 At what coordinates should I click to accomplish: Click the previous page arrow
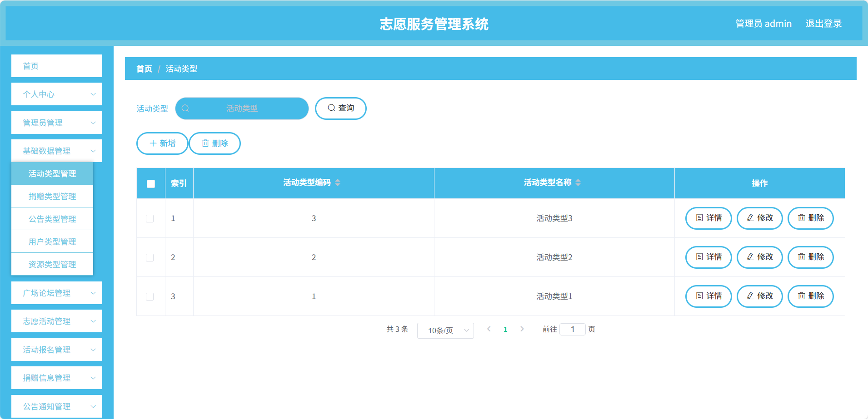(x=489, y=329)
